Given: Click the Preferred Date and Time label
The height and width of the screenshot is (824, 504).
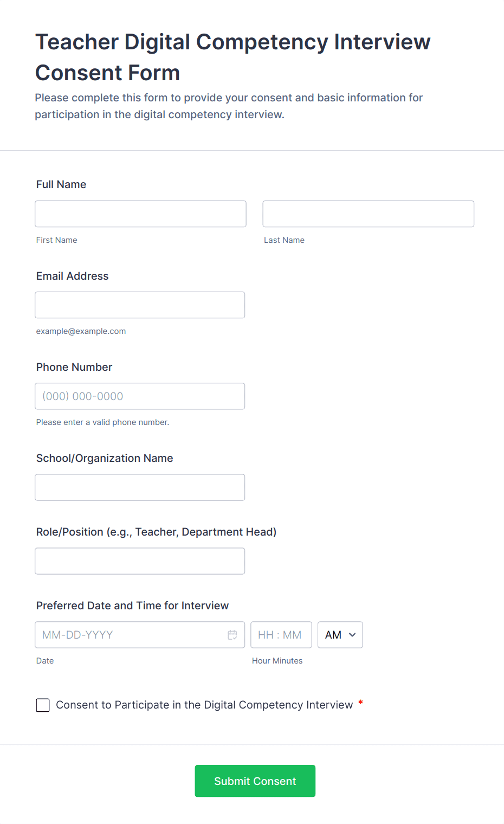Looking at the screenshot, I should pos(132,606).
